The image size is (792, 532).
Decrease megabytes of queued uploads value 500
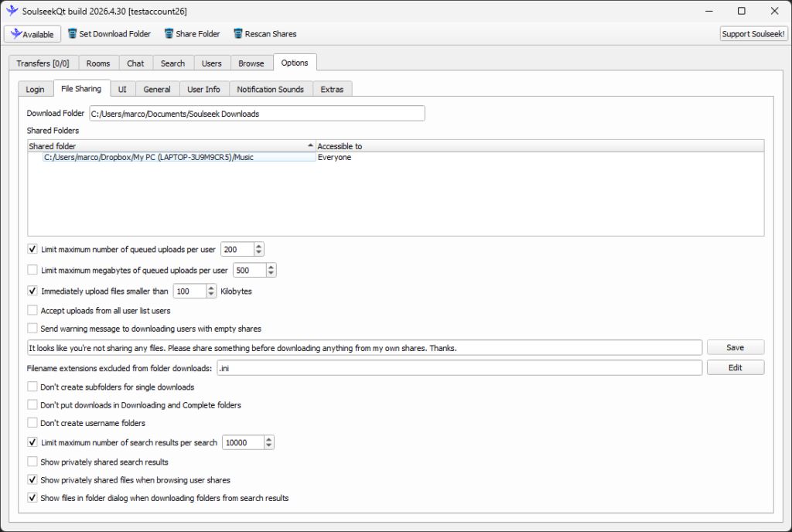(x=271, y=274)
